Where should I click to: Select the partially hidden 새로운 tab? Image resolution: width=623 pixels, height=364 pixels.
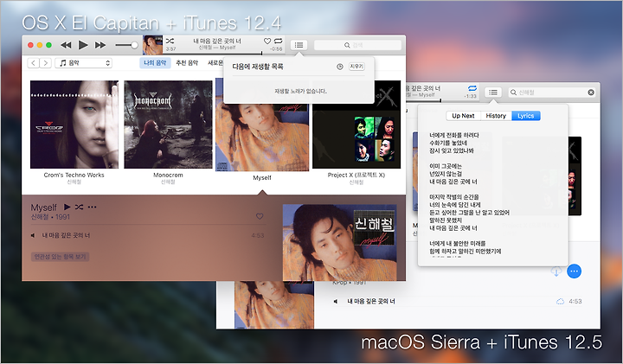coord(215,63)
